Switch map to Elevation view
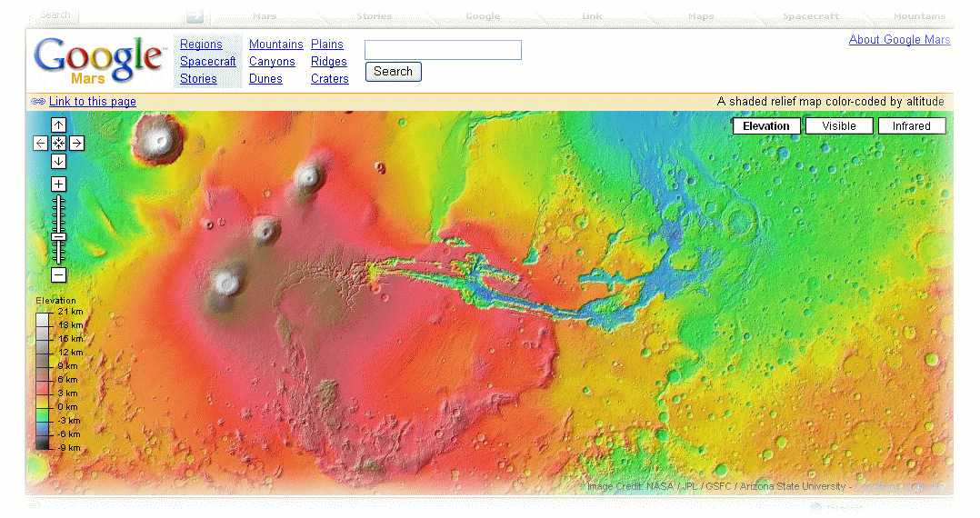The image size is (980, 518). 766,126
